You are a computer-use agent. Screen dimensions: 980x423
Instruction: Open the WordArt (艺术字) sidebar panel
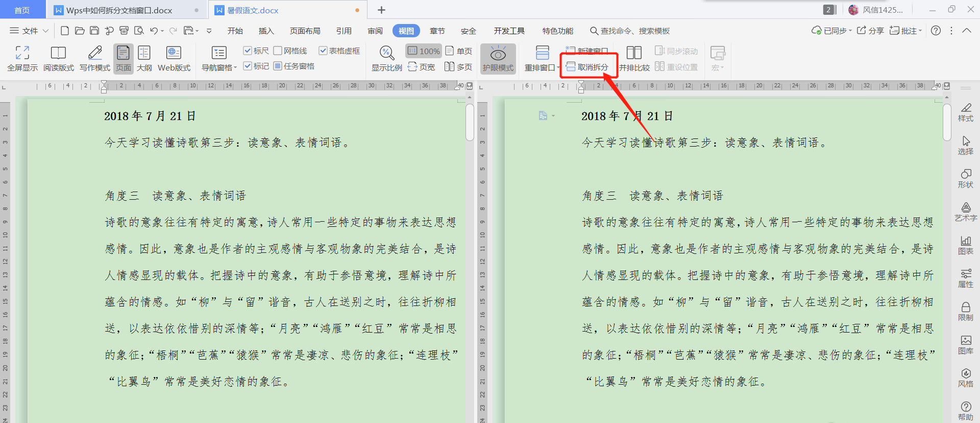pos(966,212)
